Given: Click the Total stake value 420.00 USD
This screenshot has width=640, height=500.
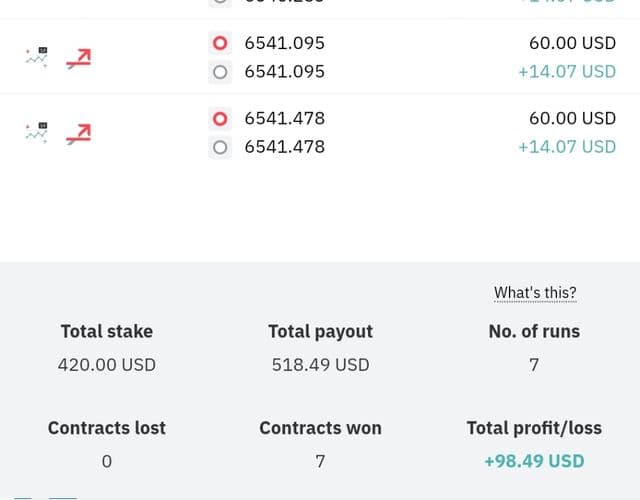Looking at the screenshot, I should coord(107,365).
